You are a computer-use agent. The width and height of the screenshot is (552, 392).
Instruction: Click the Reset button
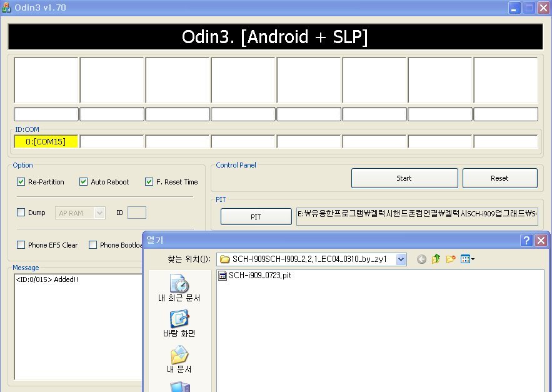pyautogui.click(x=500, y=178)
